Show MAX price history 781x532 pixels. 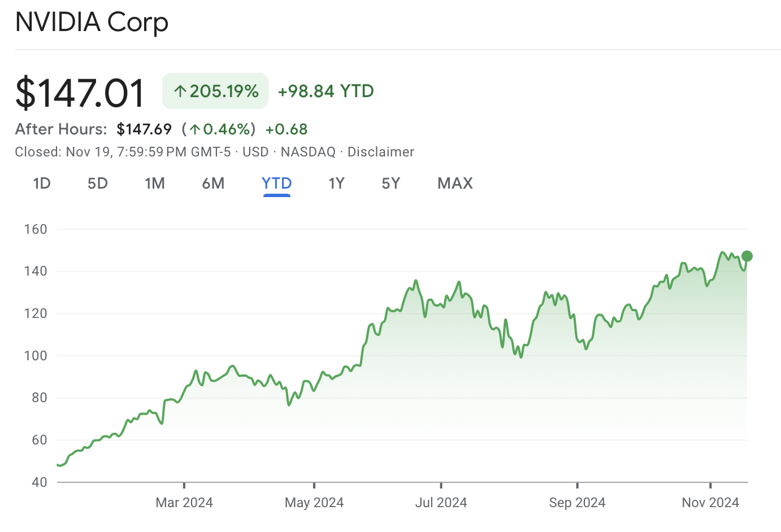coord(455,184)
